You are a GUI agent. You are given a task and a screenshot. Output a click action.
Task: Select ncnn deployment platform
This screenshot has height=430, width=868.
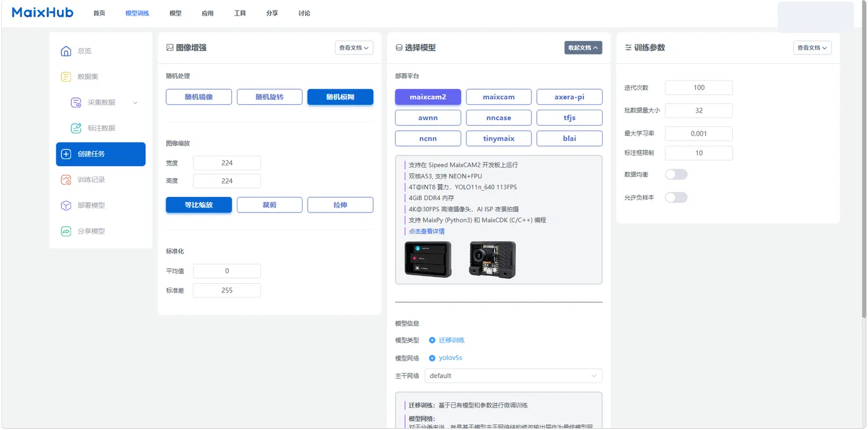pos(428,138)
